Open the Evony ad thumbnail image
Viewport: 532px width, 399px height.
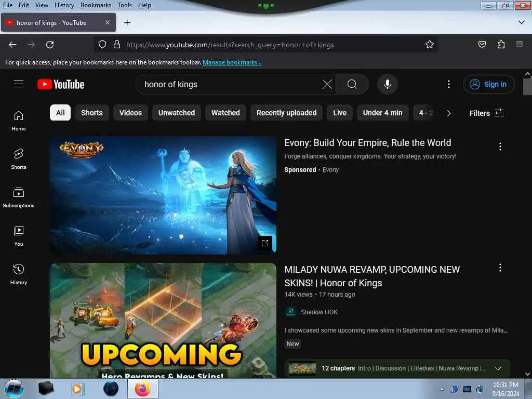[x=163, y=195]
